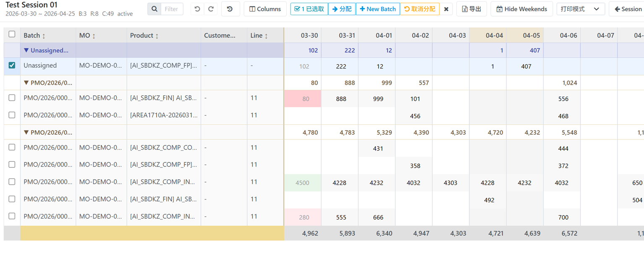This screenshot has height=264, width=644.
Task: Click the cell with value 101
Action: click(414, 99)
